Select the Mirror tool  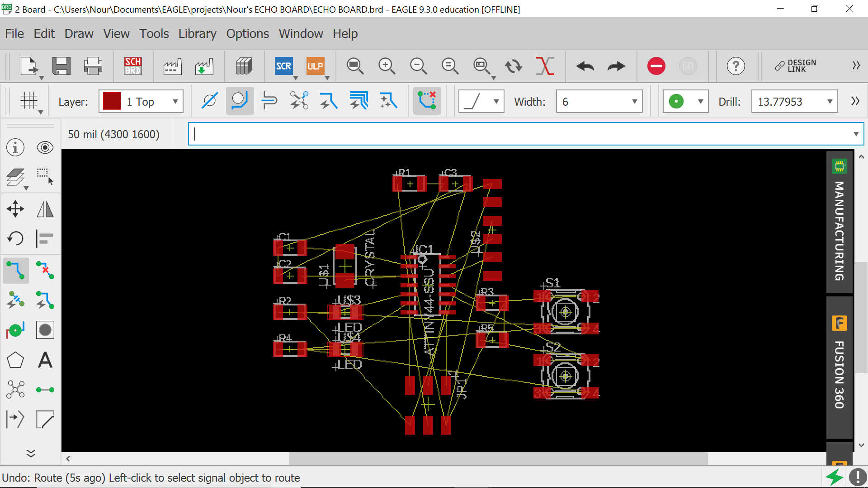click(x=45, y=209)
